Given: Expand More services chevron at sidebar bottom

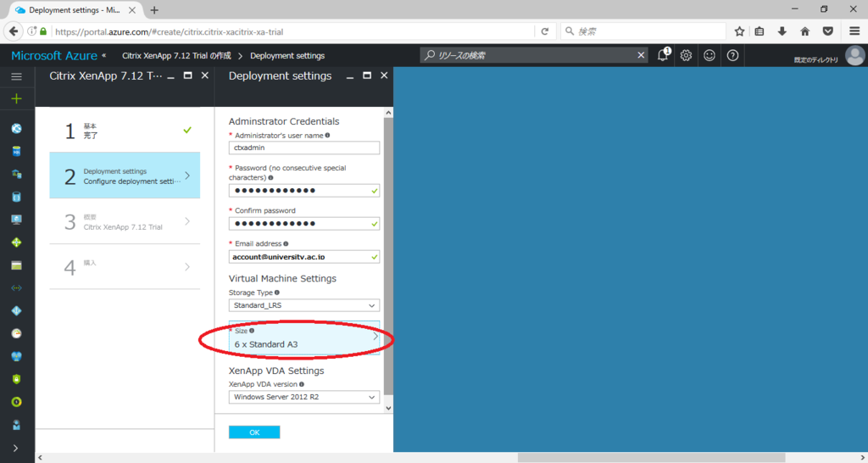Looking at the screenshot, I should tap(15, 448).
